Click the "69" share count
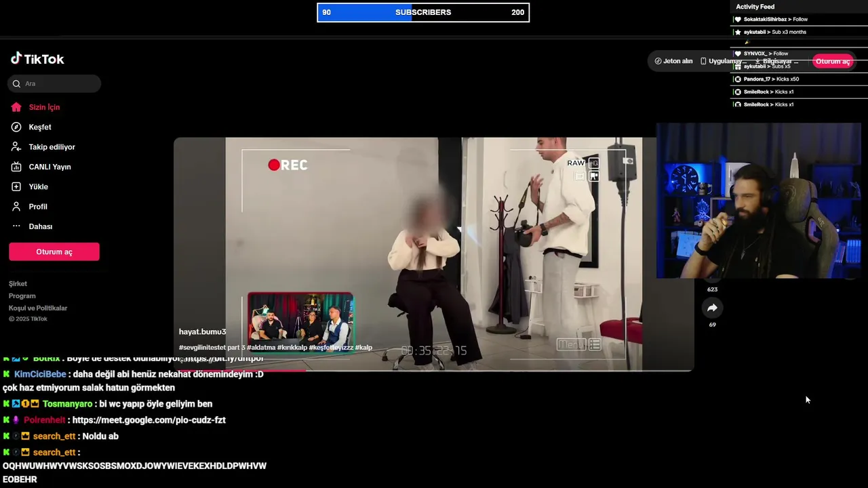This screenshot has width=868, height=488. (712, 325)
